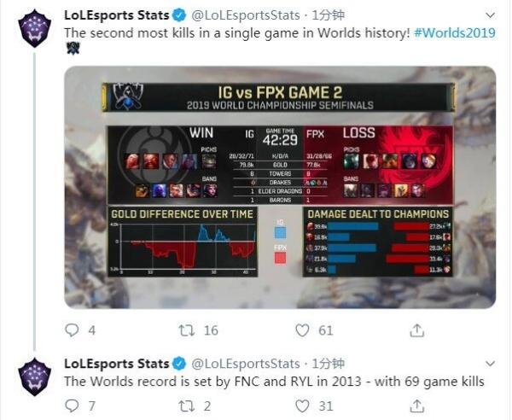Expand options chevron on the second tweet
512x420 pixels.
coord(491,363)
